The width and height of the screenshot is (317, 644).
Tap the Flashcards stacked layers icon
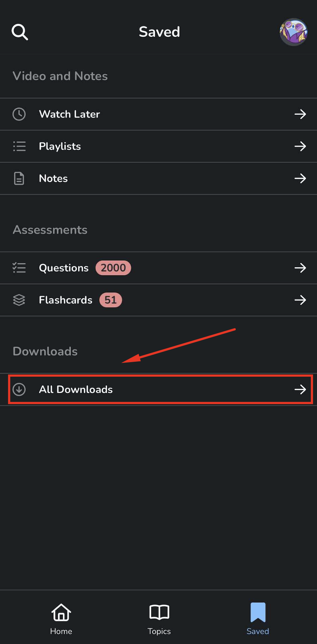19,300
